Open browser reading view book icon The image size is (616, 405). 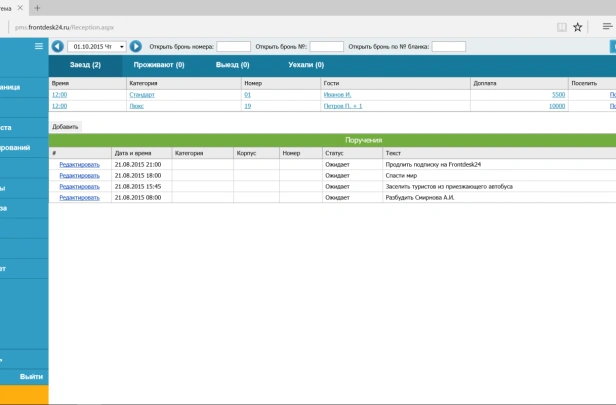(562, 27)
